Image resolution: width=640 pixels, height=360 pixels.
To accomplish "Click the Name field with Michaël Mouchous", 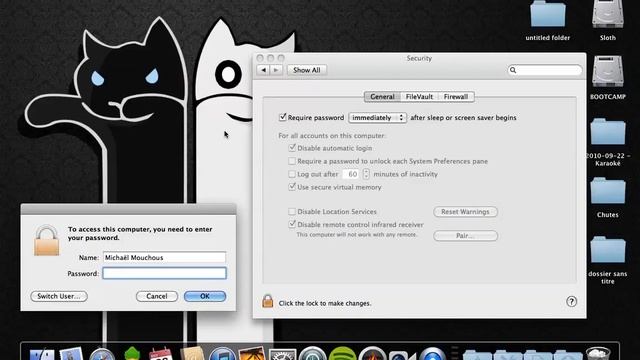I will tap(164, 258).
